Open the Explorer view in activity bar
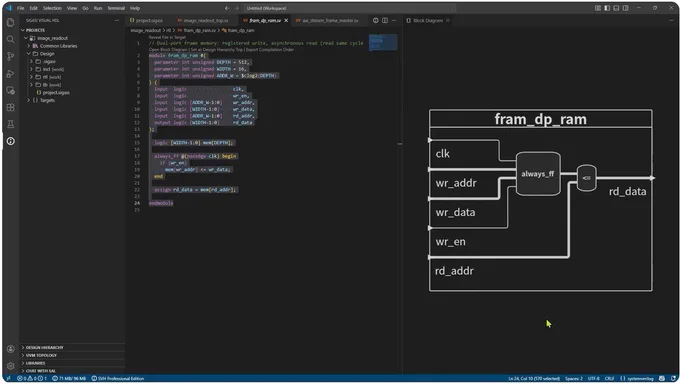680x384 pixels. click(10, 23)
